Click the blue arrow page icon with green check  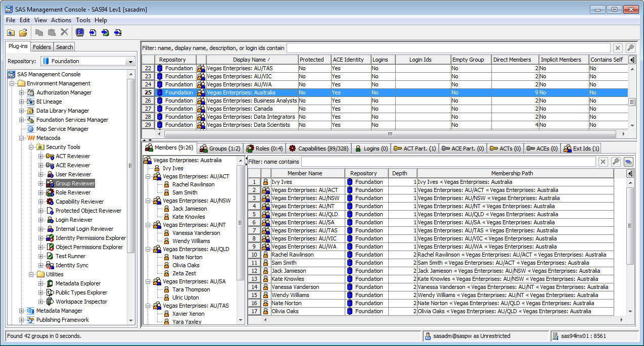click(x=105, y=32)
